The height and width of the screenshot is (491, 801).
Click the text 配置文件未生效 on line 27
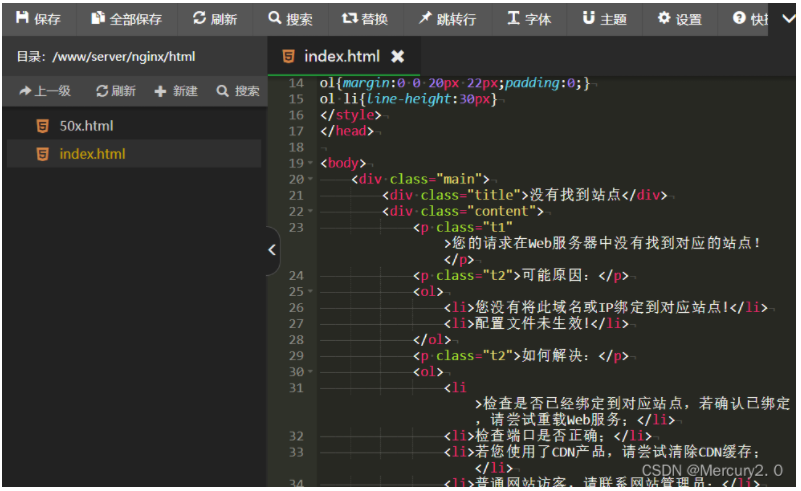click(529, 323)
